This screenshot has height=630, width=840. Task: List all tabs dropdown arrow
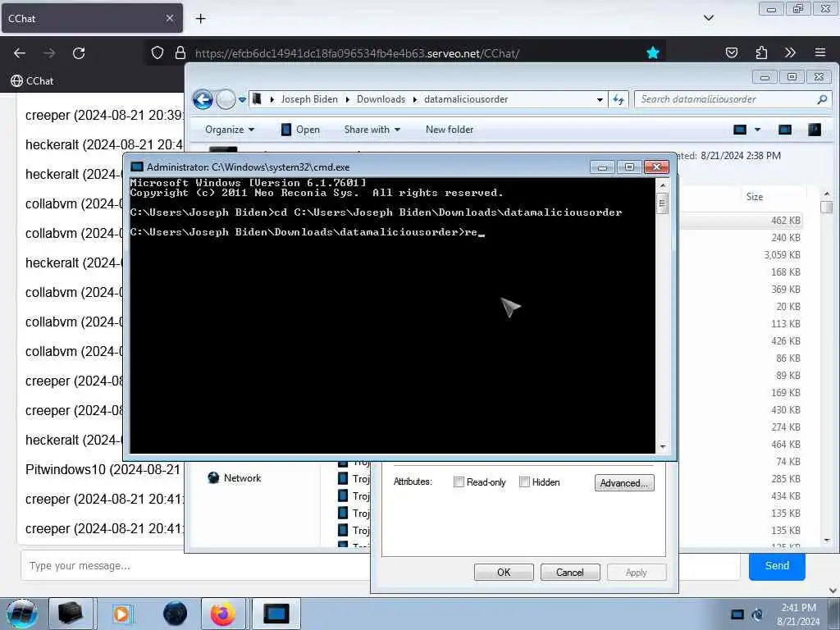tap(708, 18)
